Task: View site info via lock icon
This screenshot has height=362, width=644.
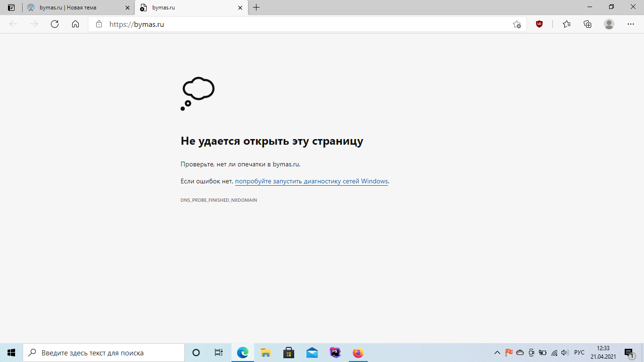Action: [x=99, y=24]
